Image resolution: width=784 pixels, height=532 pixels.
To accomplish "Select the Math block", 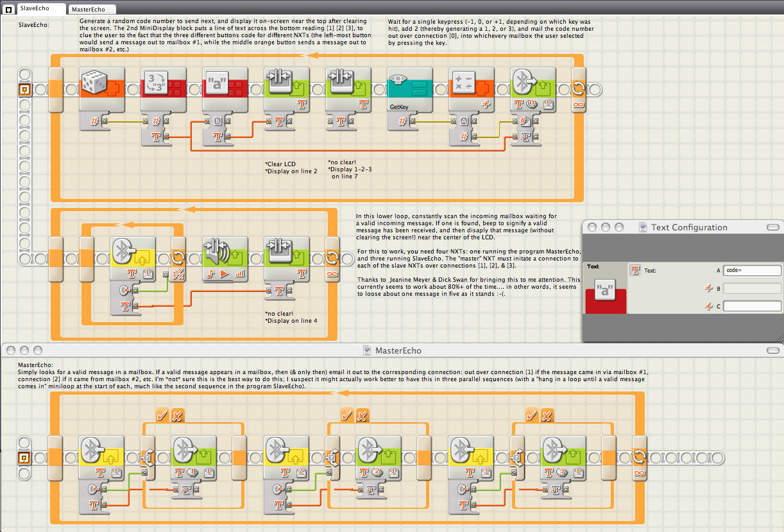I will pyautogui.click(x=471, y=89).
